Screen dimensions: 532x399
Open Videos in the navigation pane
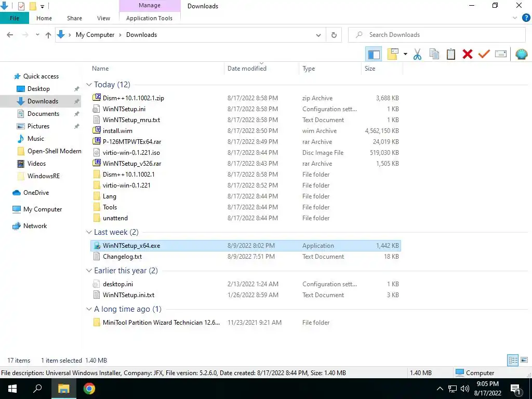36,164
